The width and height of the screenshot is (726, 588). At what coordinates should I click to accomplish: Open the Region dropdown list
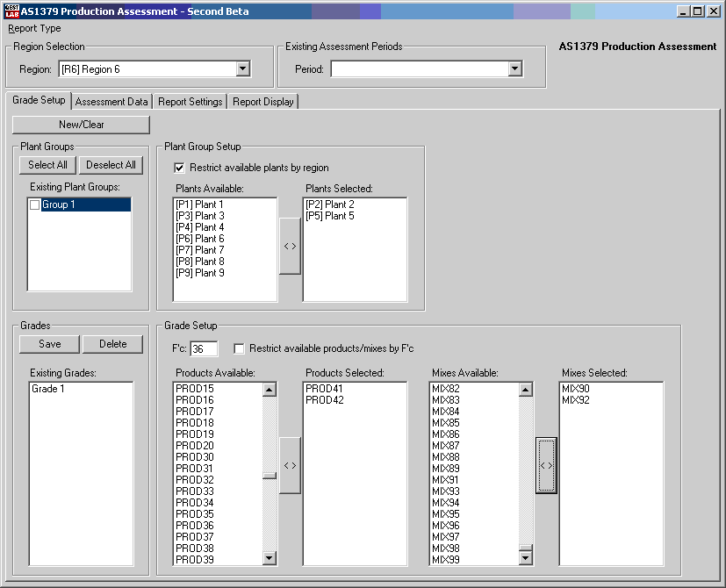(243, 69)
